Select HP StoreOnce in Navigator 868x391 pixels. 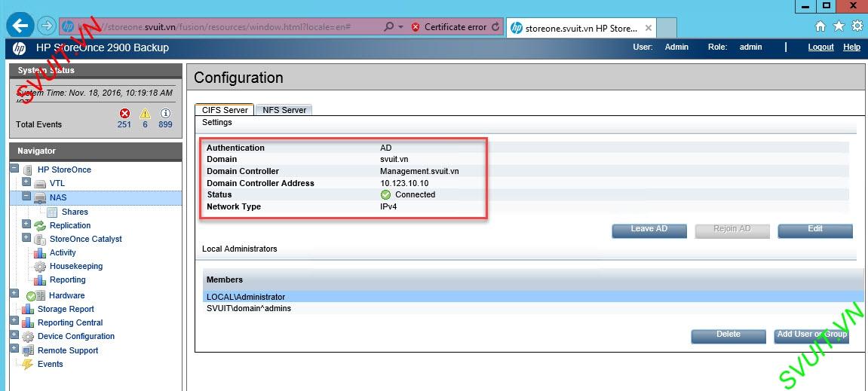click(x=64, y=170)
